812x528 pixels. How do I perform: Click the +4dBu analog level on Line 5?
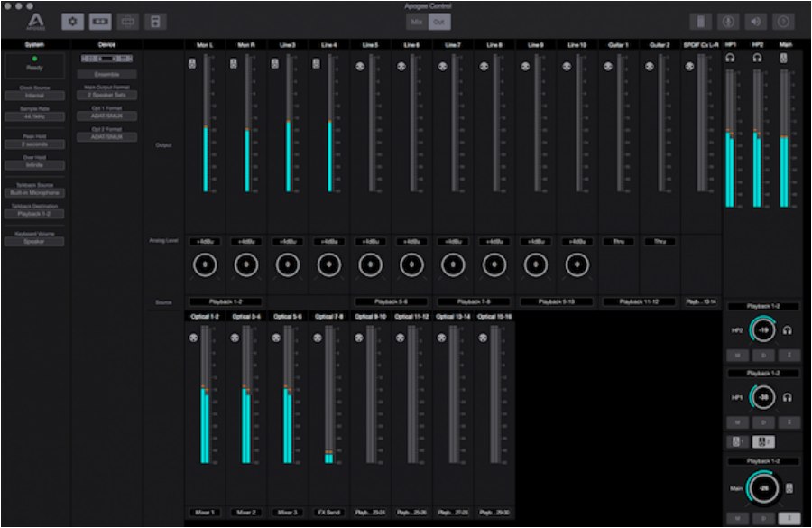pyautogui.click(x=370, y=242)
